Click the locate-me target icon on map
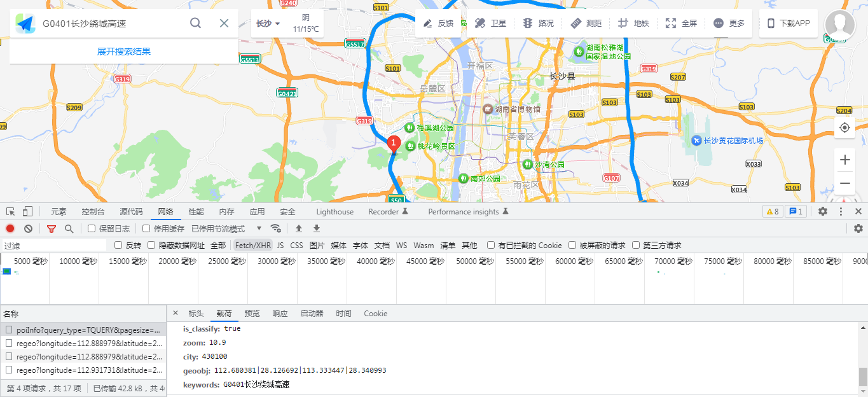The width and height of the screenshot is (868, 397). coord(844,128)
